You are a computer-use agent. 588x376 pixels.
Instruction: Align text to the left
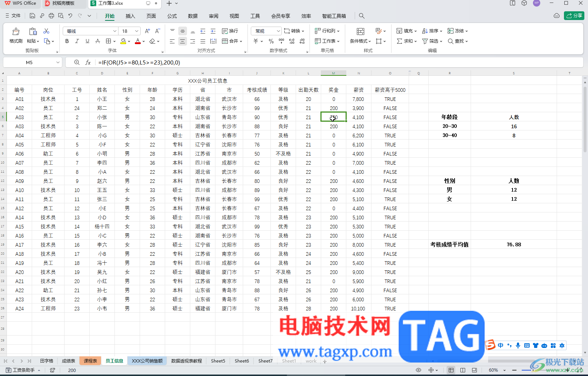(172, 41)
